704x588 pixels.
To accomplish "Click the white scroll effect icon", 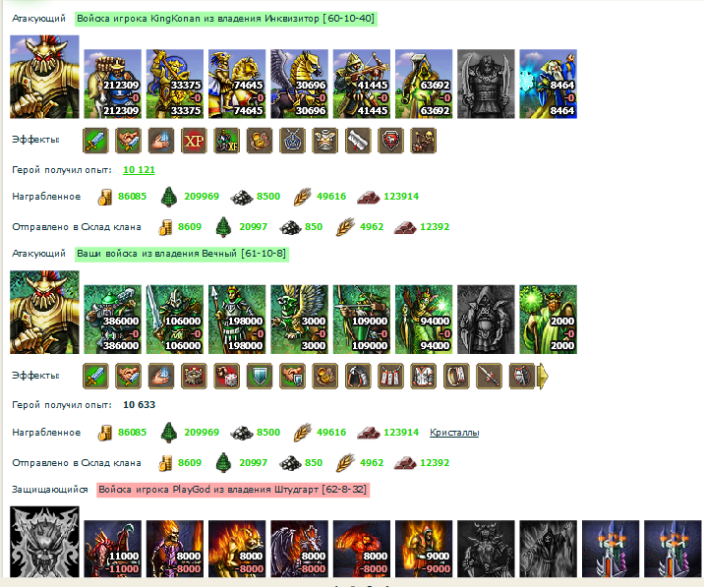I will (x=358, y=141).
